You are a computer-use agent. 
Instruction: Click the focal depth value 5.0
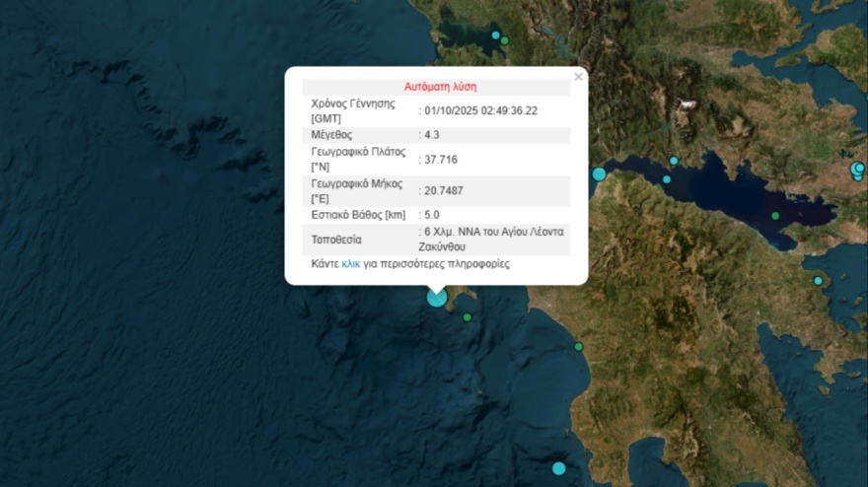click(431, 215)
